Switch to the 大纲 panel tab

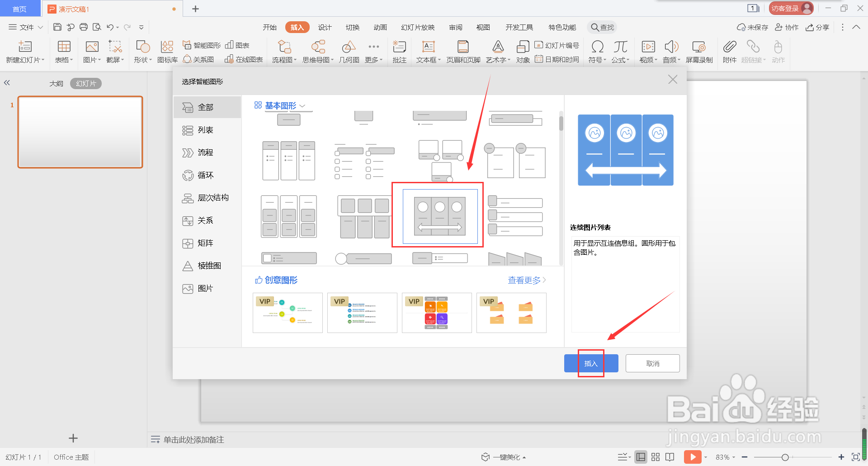[56, 83]
